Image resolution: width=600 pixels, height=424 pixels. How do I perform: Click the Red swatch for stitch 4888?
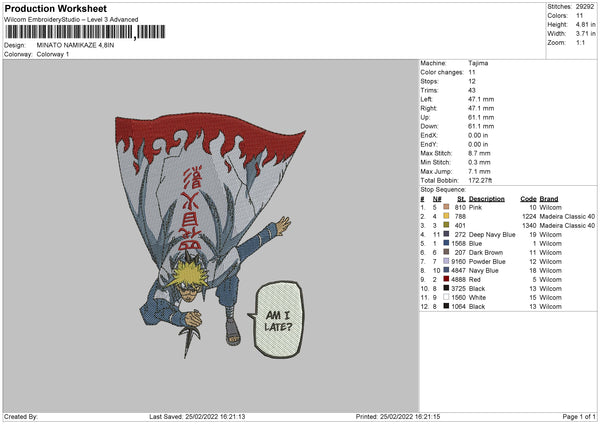[x=446, y=279]
